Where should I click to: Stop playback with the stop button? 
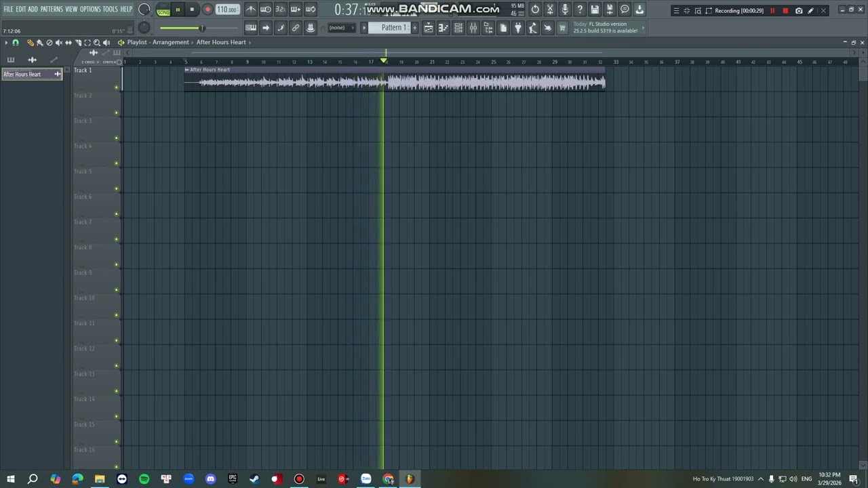coord(192,9)
